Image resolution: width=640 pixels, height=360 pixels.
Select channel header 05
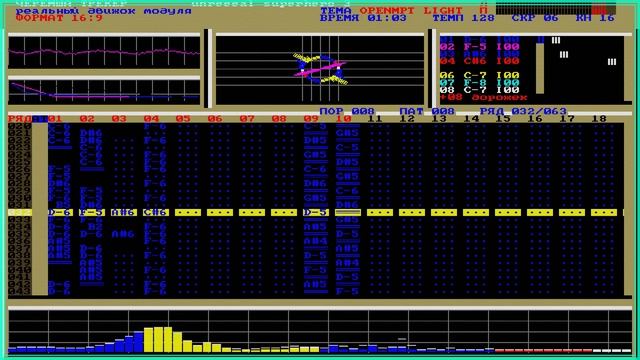pyautogui.click(x=183, y=119)
